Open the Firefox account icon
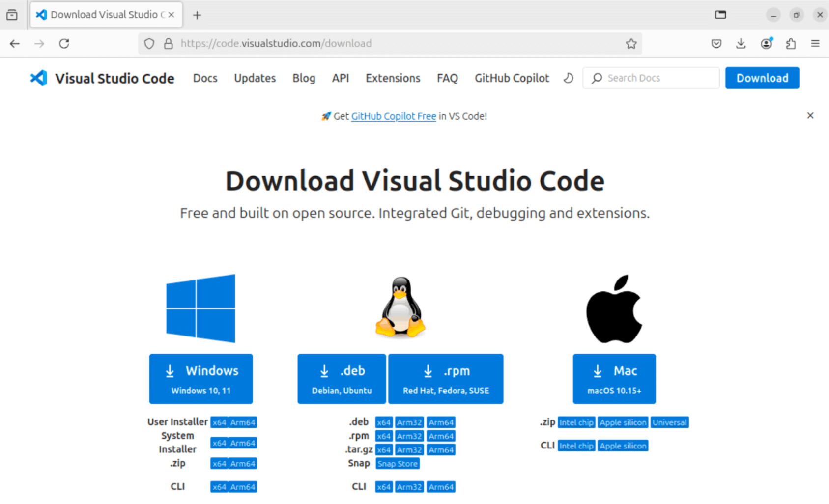 tap(766, 43)
